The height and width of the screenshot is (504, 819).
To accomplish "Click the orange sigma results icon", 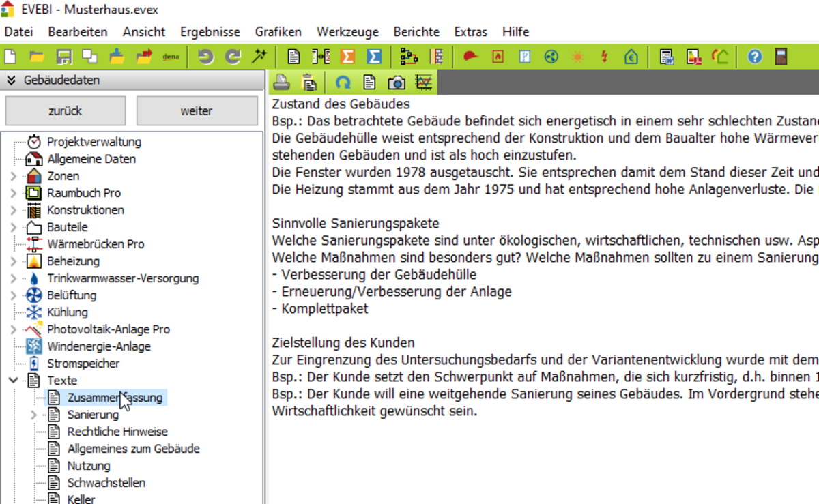I will coord(347,57).
